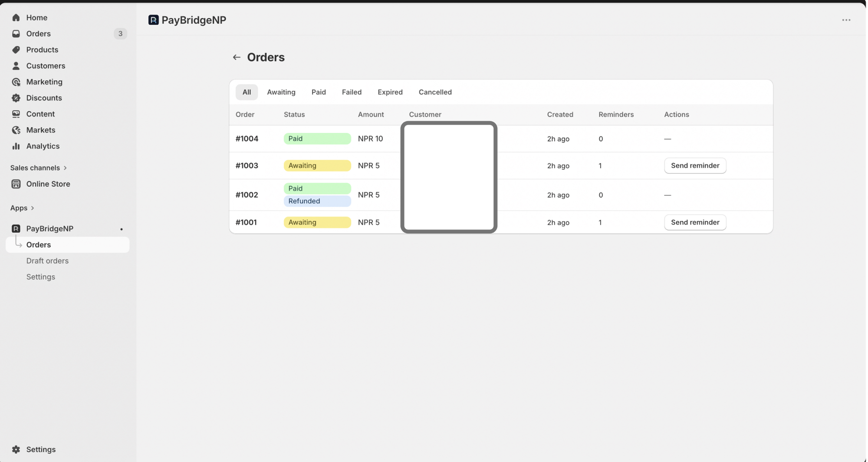Switch to the Awaiting tab

click(x=281, y=92)
